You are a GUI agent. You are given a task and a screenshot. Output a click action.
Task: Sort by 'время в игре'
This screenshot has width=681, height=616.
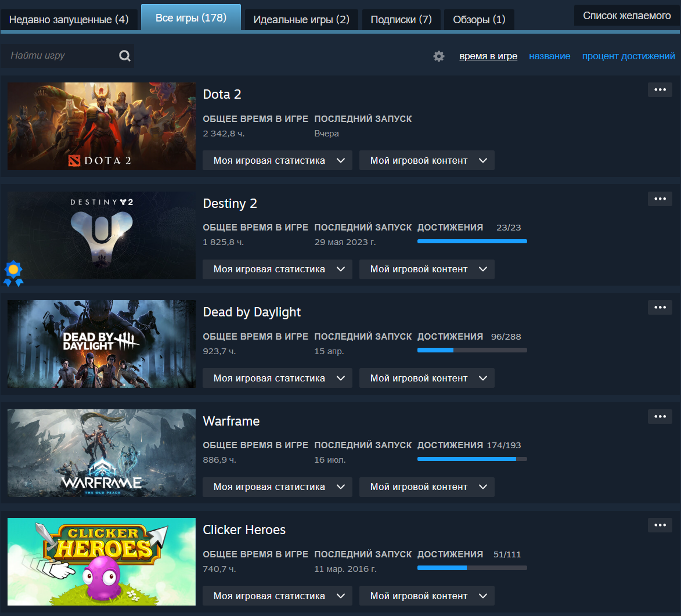tap(488, 56)
